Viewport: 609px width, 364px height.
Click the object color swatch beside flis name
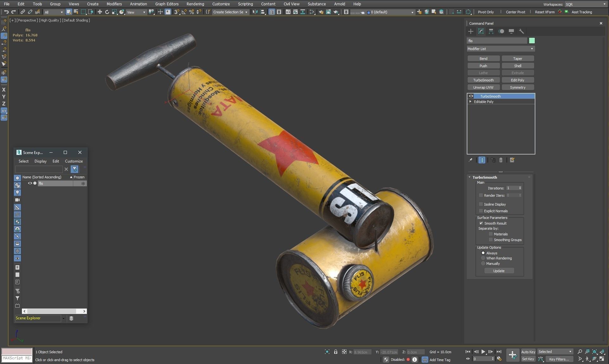tap(532, 41)
